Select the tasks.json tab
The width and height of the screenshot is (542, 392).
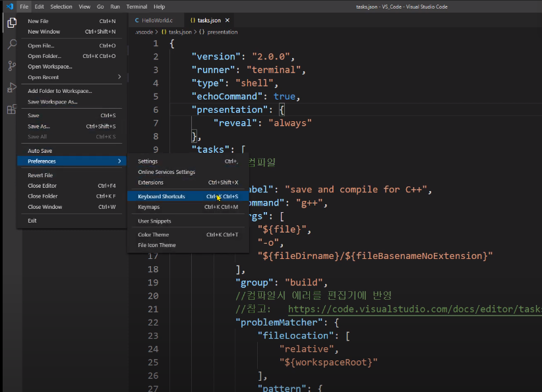(x=209, y=20)
